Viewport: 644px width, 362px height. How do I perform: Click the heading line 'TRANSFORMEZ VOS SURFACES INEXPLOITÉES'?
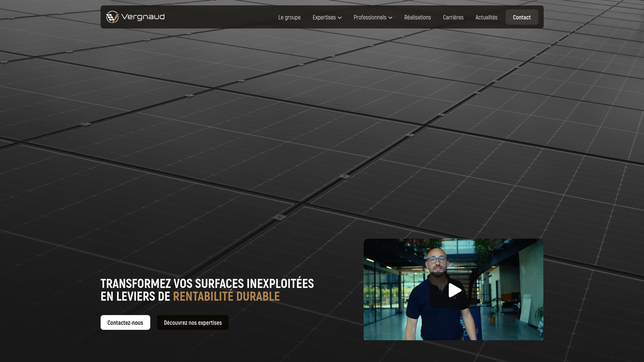(x=207, y=284)
